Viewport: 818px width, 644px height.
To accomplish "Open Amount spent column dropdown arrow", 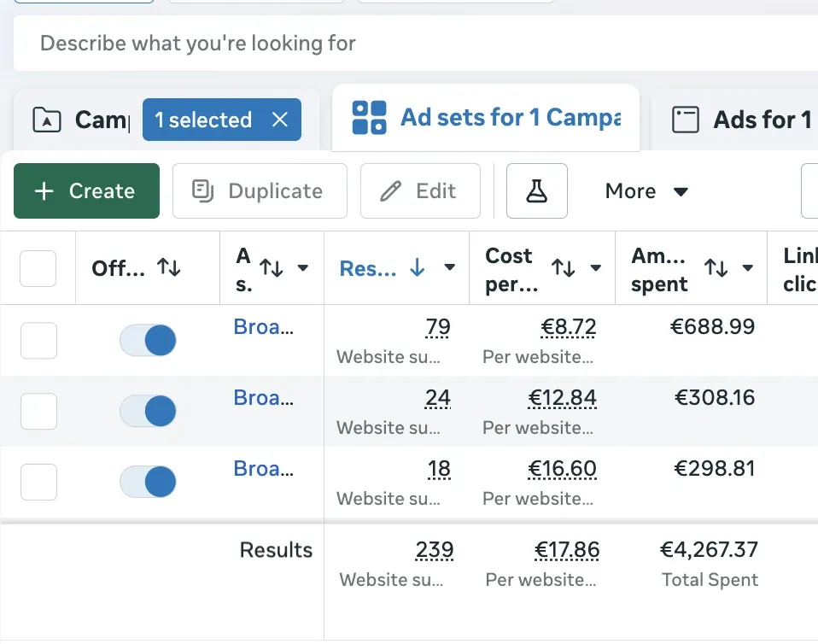I will pos(748,267).
